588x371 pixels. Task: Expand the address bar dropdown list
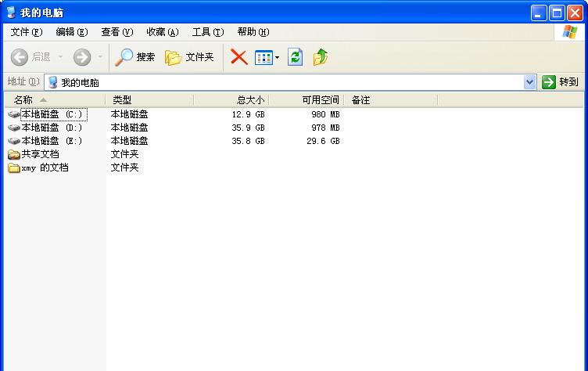point(529,82)
